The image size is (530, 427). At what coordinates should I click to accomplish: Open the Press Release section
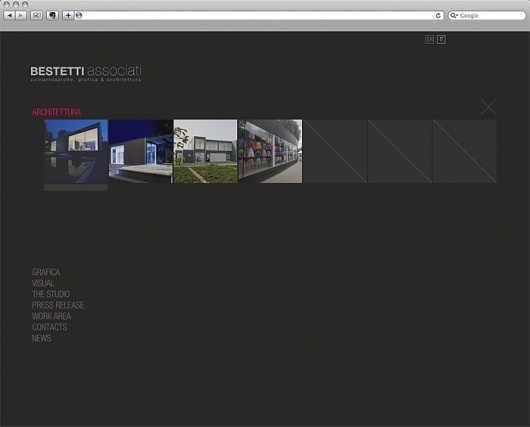tap(58, 305)
